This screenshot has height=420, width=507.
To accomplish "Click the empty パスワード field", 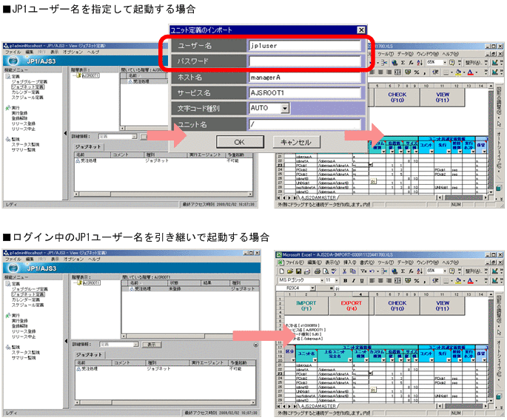I will (305, 61).
